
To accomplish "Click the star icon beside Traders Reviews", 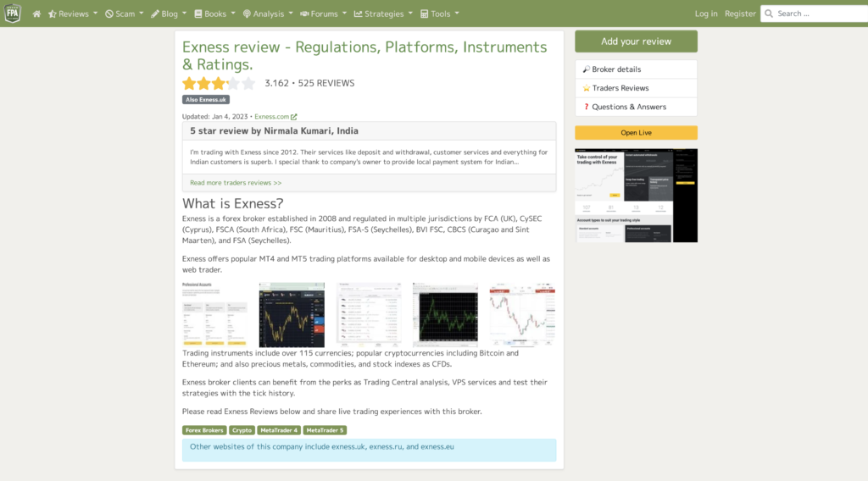I will tap(587, 88).
